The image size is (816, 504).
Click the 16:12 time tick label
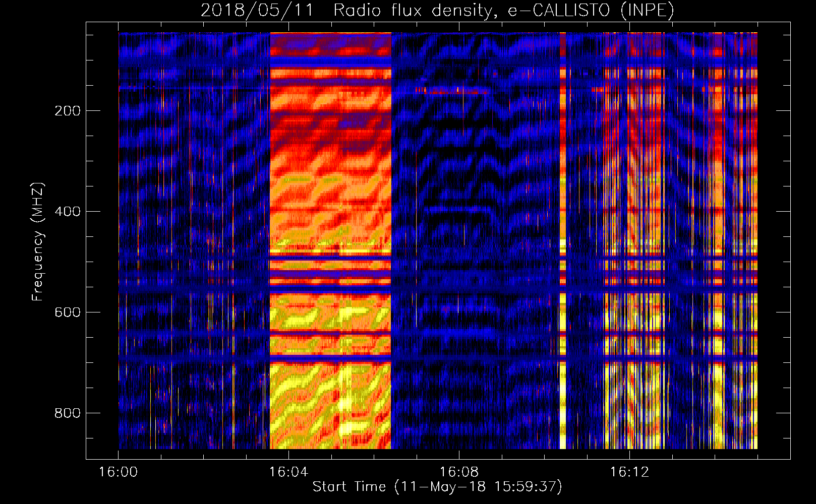(629, 472)
